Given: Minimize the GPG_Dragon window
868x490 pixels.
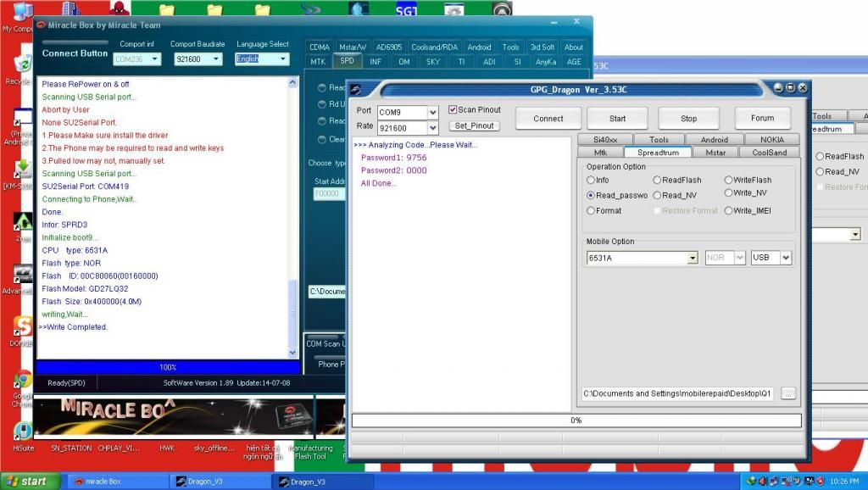Looking at the screenshot, I should click(x=778, y=87).
